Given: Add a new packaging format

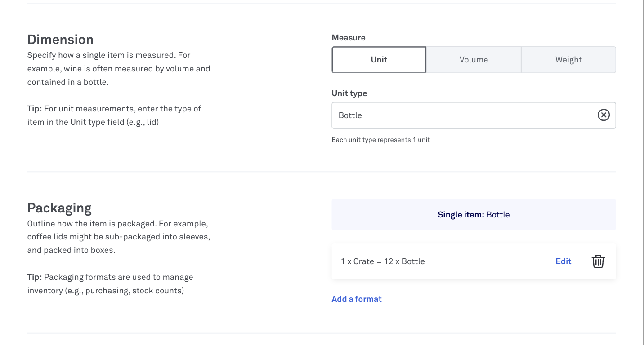Looking at the screenshot, I should point(356,299).
